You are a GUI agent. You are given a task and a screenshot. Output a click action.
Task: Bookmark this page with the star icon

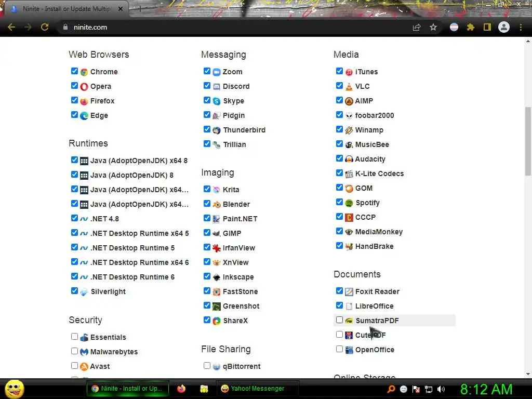pyautogui.click(x=433, y=27)
